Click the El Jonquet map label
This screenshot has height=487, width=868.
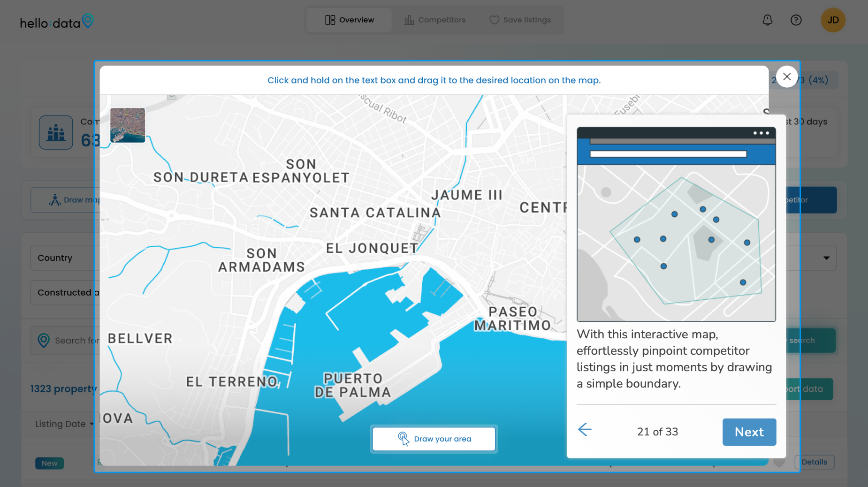click(372, 248)
